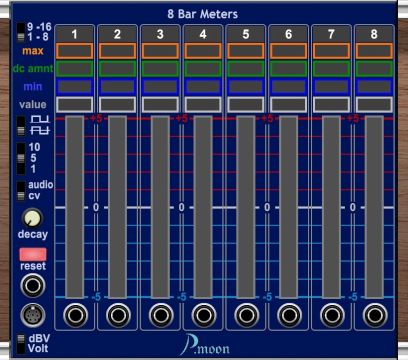
Task: Click the blue min row label
Action: coord(33,87)
